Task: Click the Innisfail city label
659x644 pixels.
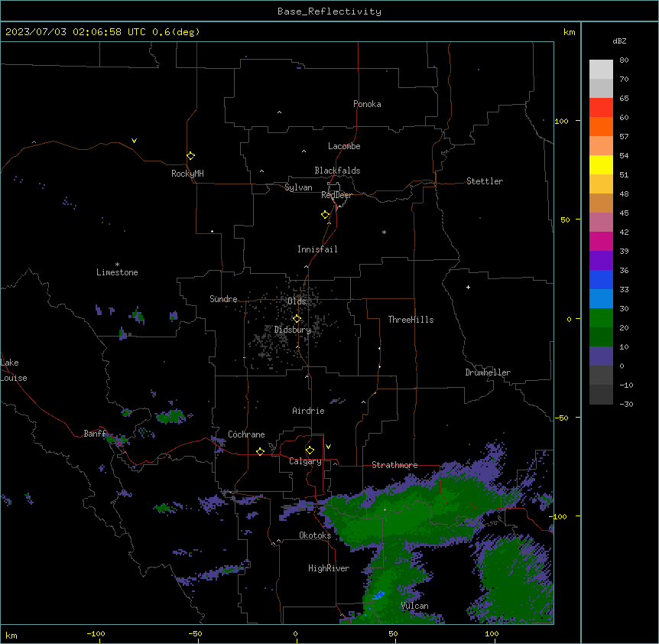Action: click(317, 249)
